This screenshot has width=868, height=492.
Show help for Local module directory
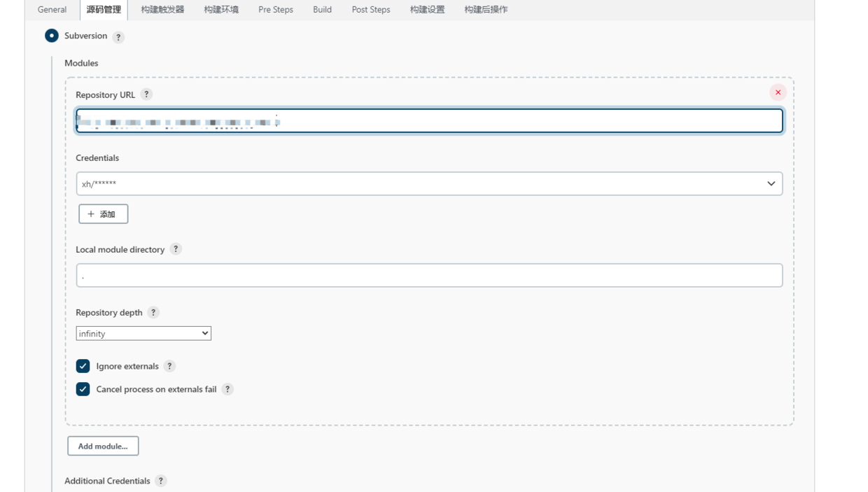click(x=176, y=249)
